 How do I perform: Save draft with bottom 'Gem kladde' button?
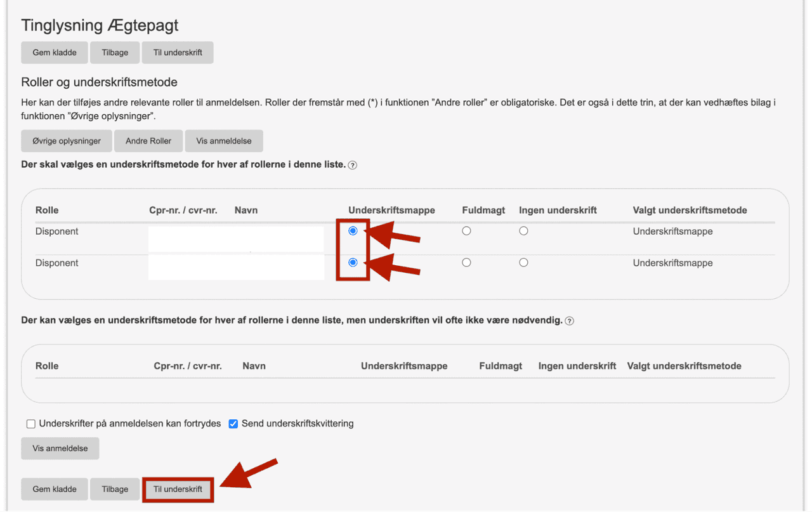click(x=55, y=489)
